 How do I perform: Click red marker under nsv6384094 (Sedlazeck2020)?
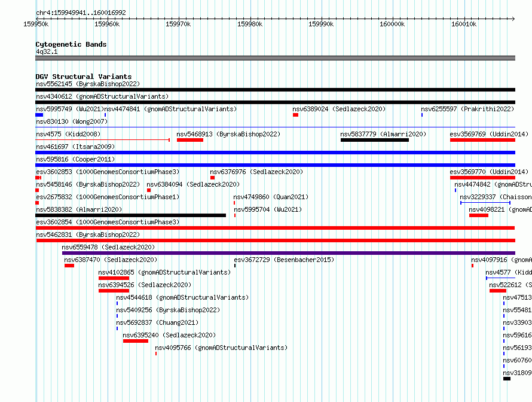[x=149, y=190]
